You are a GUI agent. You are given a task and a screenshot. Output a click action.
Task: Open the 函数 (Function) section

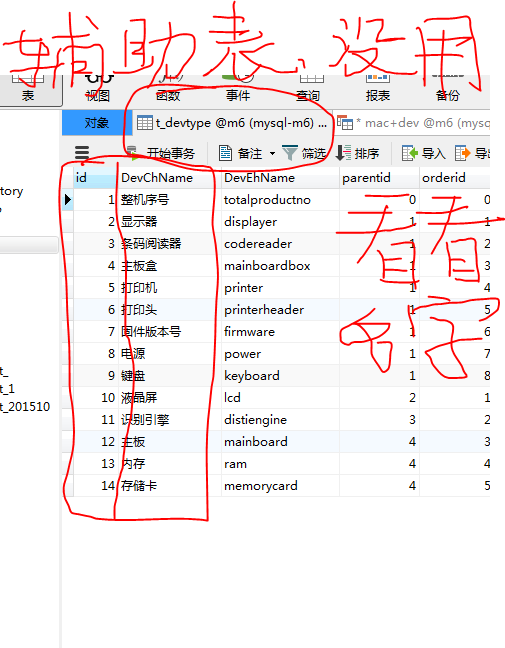coord(168,90)
